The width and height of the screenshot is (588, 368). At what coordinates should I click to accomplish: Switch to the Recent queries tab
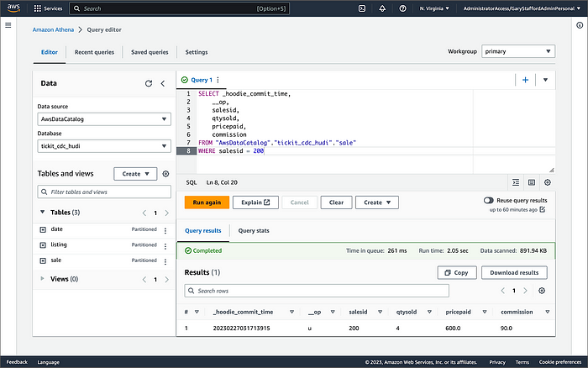[94, 52]
